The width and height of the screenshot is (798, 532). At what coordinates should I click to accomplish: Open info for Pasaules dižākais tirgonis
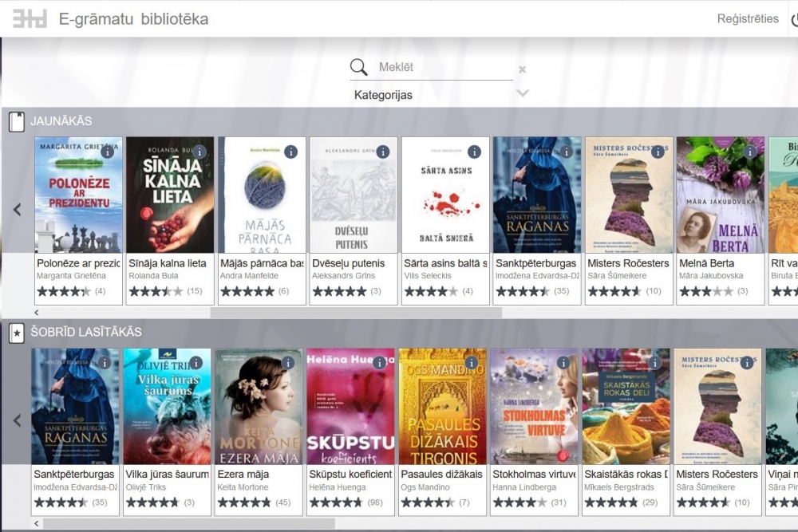click(x=472, y=363)
